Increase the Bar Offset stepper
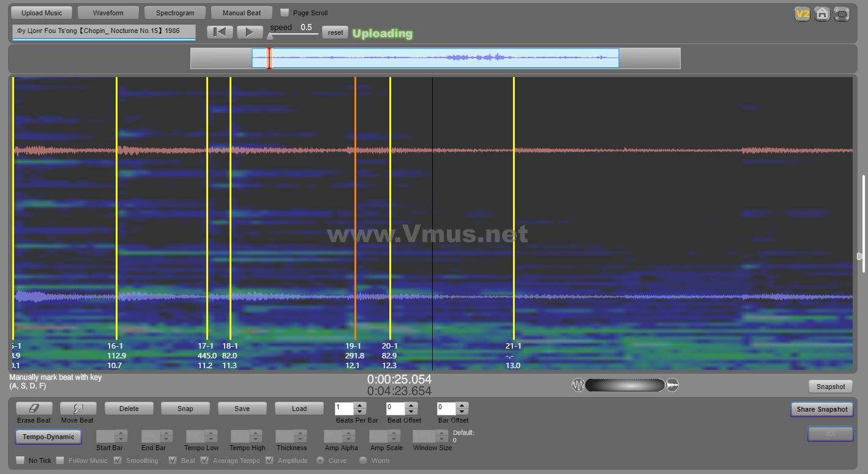Screen dimensions: 868x474 tap(462, 405)
